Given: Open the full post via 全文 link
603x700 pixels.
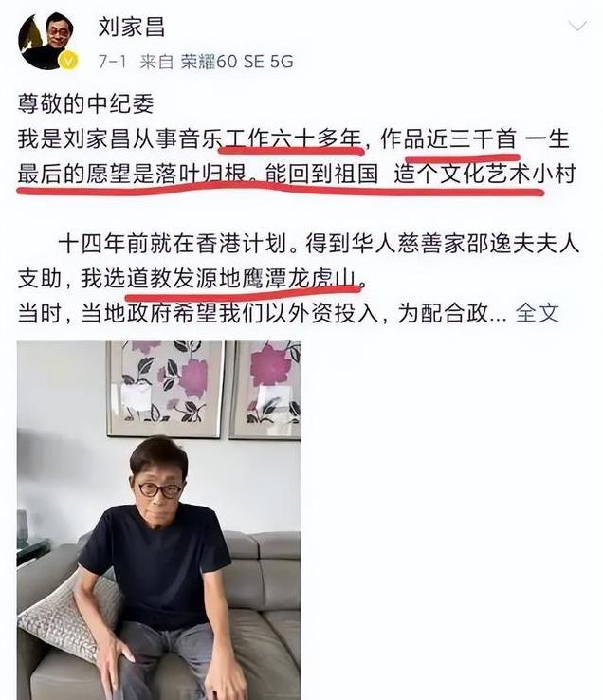Looking at the screenshot, I should coord(538,313).
